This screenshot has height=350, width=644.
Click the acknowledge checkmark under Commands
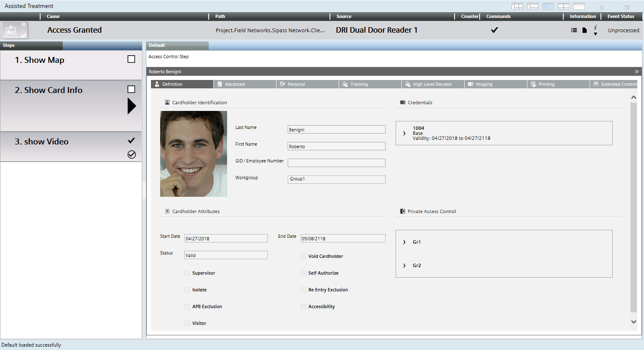[x=494, y=30]
